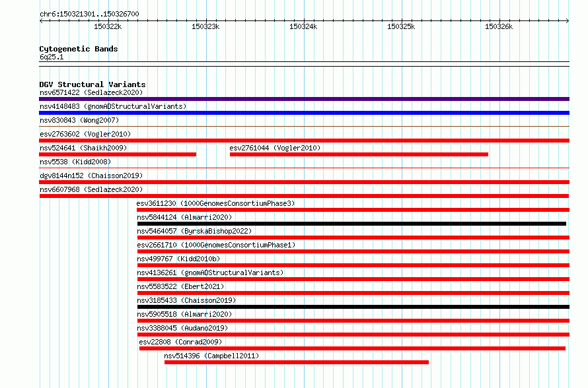Click the nsv6571422 (Sedlazeck2020) variant label
The width and height of the screenshot is (588, 388).
click(x=91, y=92)
